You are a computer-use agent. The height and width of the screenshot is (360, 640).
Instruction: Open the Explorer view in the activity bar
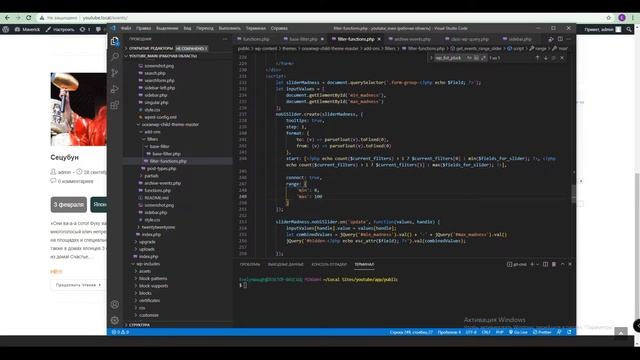115,41
